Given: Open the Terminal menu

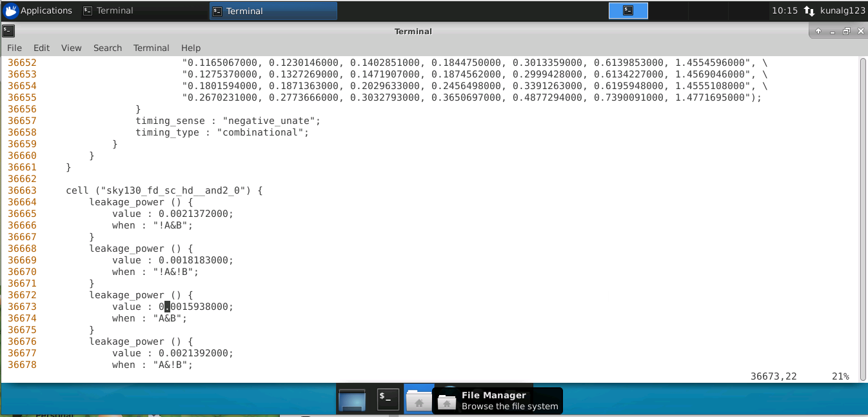Looking at the screenshot, I should 151,48.
